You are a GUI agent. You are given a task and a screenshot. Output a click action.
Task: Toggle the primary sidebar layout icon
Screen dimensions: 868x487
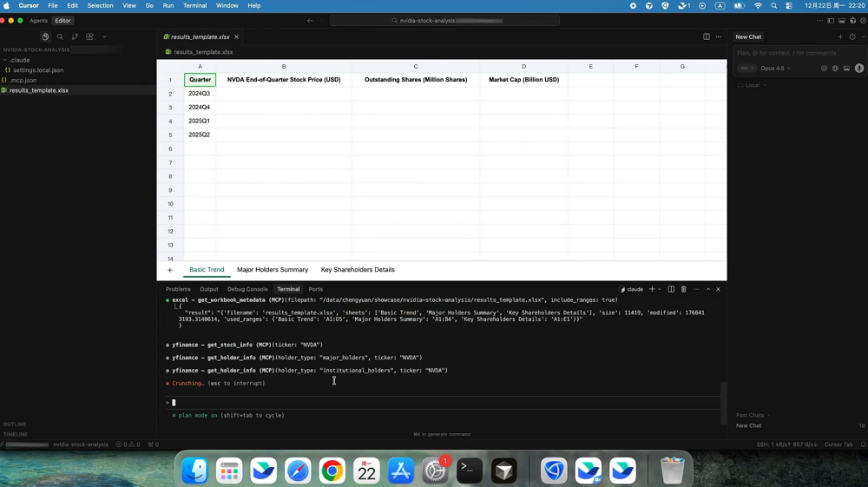point(831,20)
